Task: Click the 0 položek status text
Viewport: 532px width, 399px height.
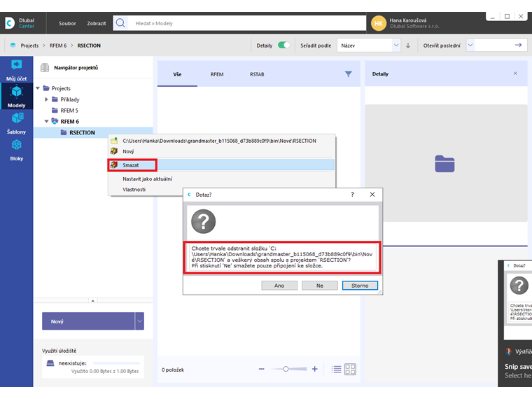Action: (173, 370)
